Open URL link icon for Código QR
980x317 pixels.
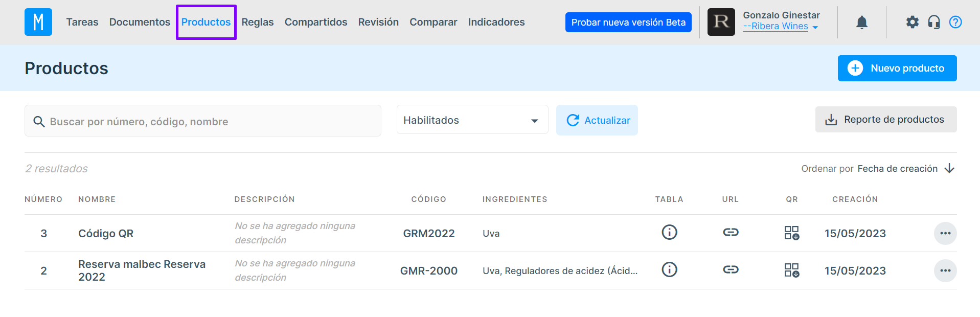tap(731, 233)
